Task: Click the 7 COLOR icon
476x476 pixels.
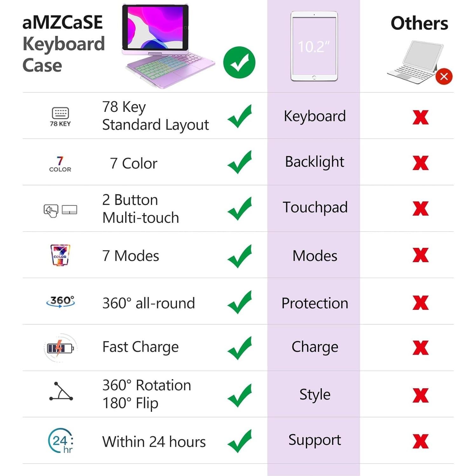Action: [x=60, y=164]
